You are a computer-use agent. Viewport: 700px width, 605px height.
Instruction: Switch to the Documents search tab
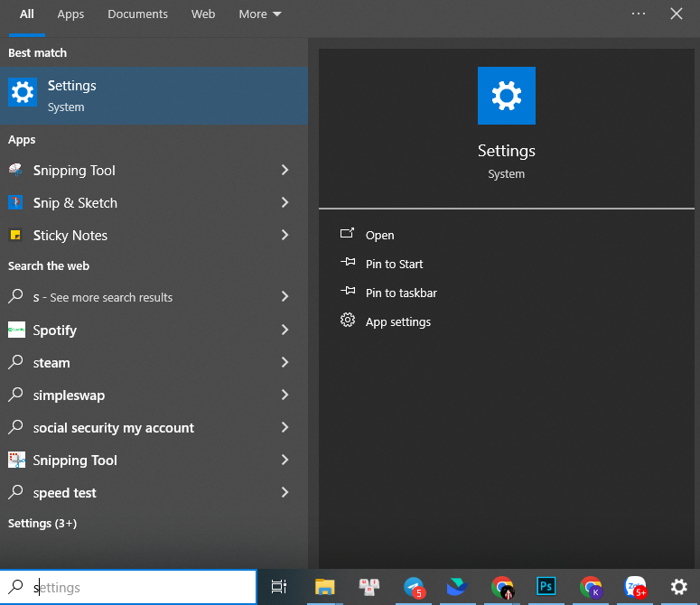(x=137, y=14)
